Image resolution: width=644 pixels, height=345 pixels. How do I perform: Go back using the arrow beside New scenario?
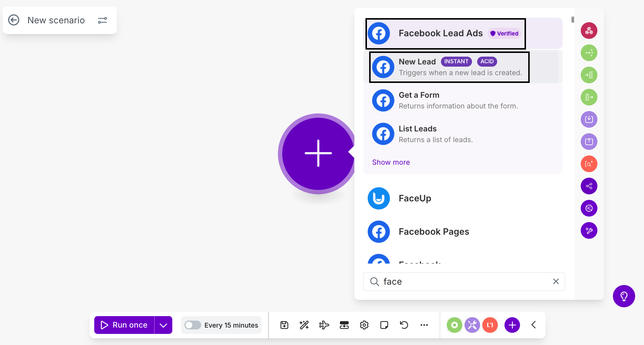coord(14,20)
